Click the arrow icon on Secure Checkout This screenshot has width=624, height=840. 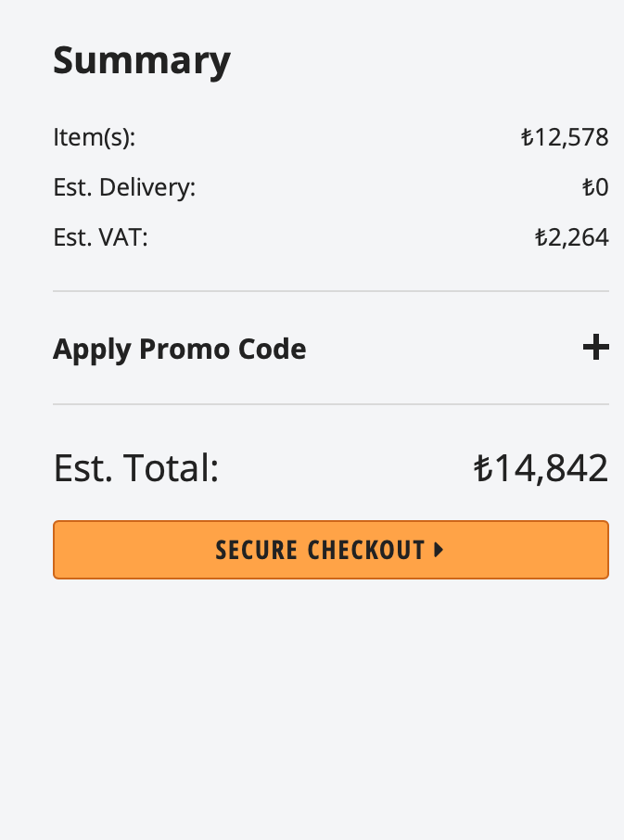coord(439,550)
